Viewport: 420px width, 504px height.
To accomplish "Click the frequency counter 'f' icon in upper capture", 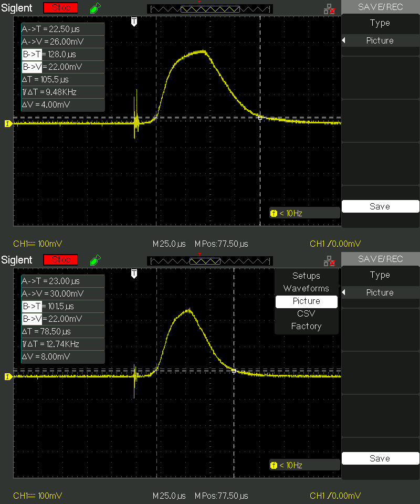I will coord(274,213).
